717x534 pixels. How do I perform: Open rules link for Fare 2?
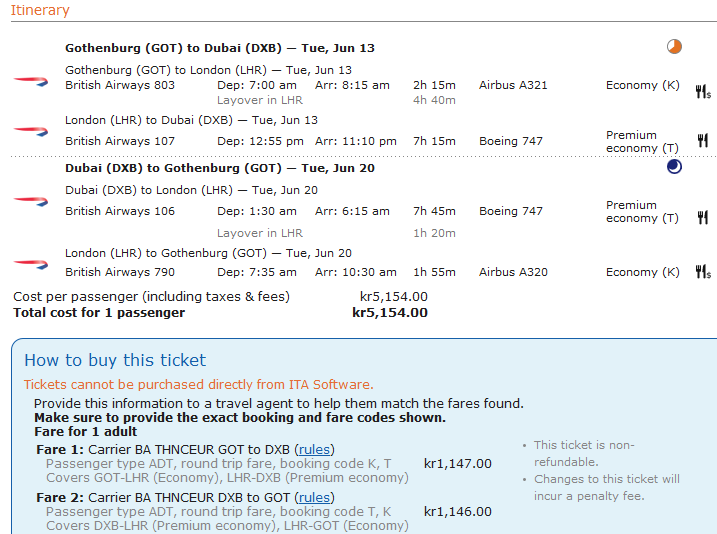tap(314, 497)
